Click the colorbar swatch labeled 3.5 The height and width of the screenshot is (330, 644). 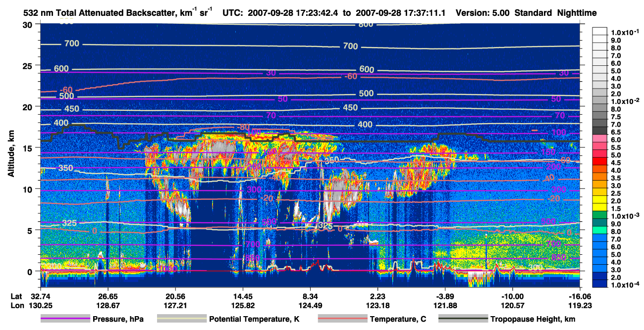(600, 178)
